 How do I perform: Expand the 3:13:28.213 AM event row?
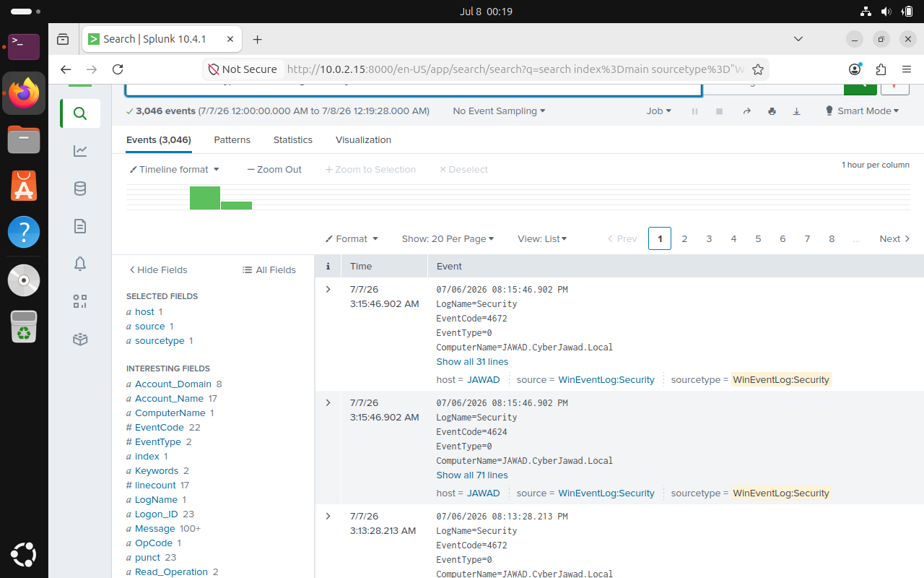pyautogui.click(x=328, y=517)
